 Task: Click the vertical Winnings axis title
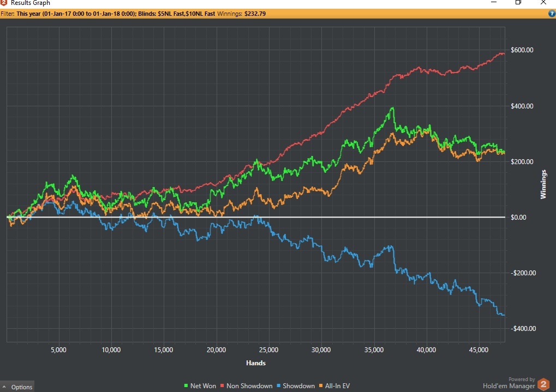pos(543,184)
